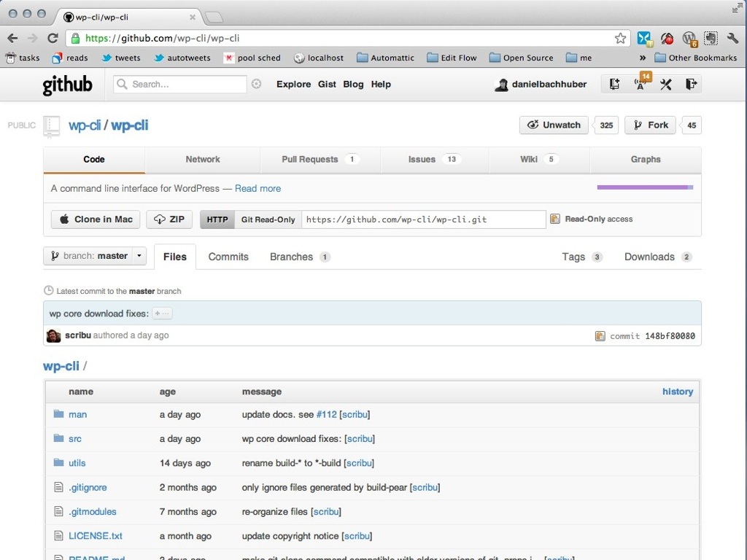This screenshot has height=560, width=747.
Task: Click the man folder icon
Action: [x=58, y=414]
